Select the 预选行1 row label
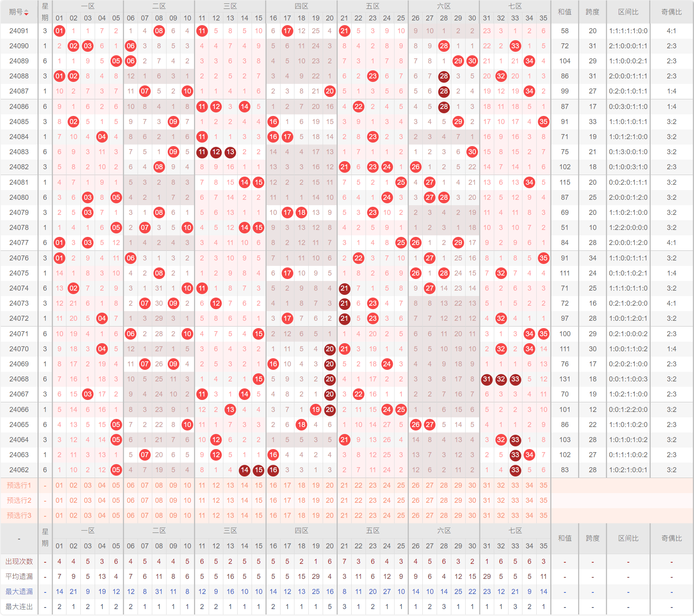694x616 pixels. (x=19, y=485)
